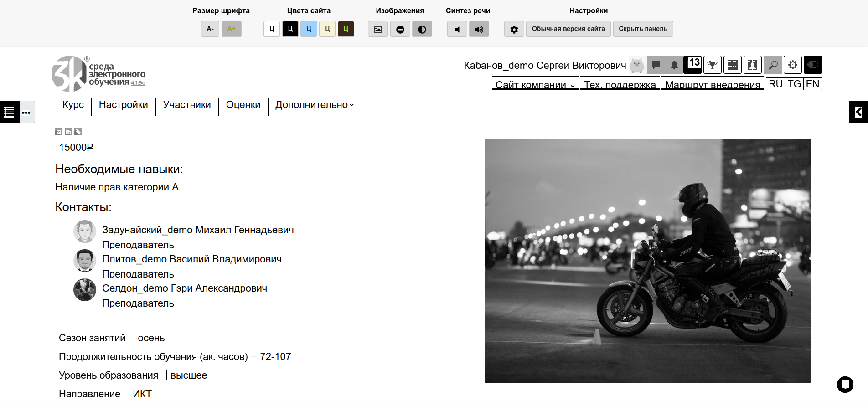This screenshot has width=868, height=406.
Task: Click the 15000₽ price text
Action: coord(76,148)
